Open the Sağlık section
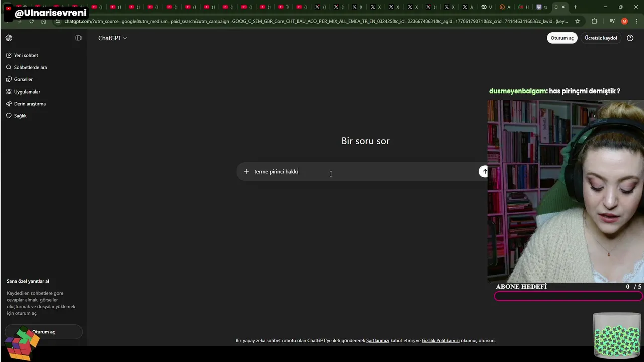 point(17,116)
